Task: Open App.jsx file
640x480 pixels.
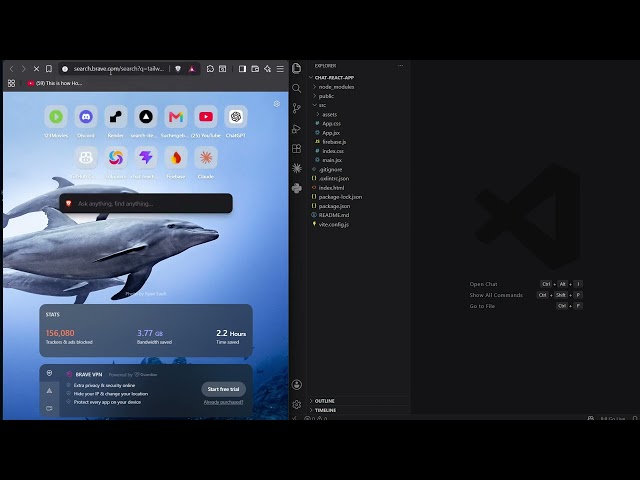Action: (359, 133)
